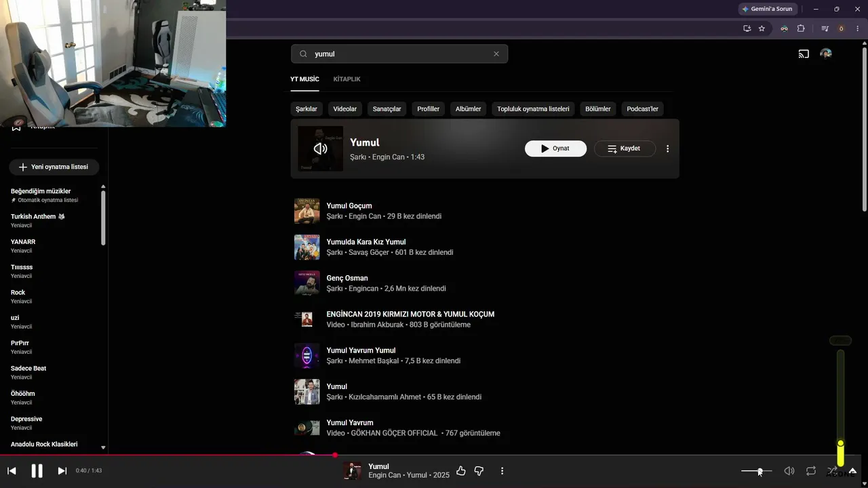Adjust the horizontal volume slider
This screenshot has height=488, width=868.
tap(756, 471)
